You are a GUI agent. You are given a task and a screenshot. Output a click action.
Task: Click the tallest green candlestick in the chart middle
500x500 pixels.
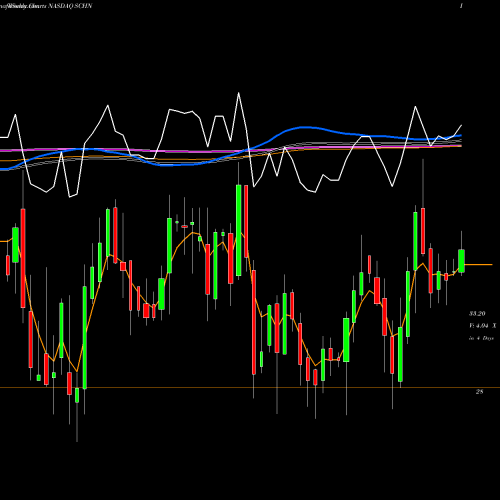coord(239,230)
